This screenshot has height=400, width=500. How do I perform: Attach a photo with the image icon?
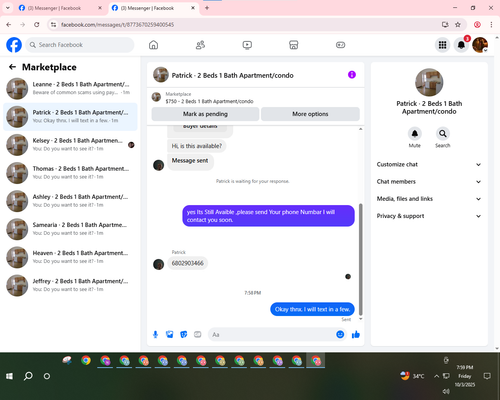click(170, 334)
